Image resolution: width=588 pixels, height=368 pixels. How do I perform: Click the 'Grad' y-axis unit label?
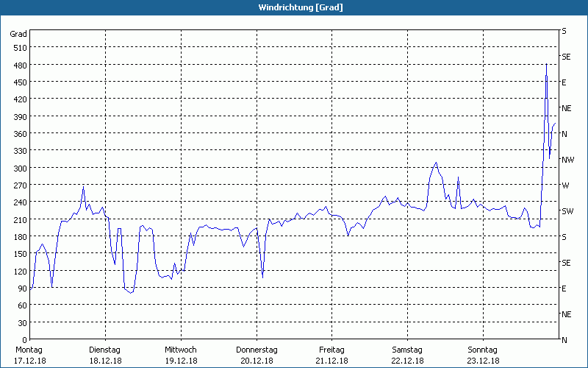[18, 34]
